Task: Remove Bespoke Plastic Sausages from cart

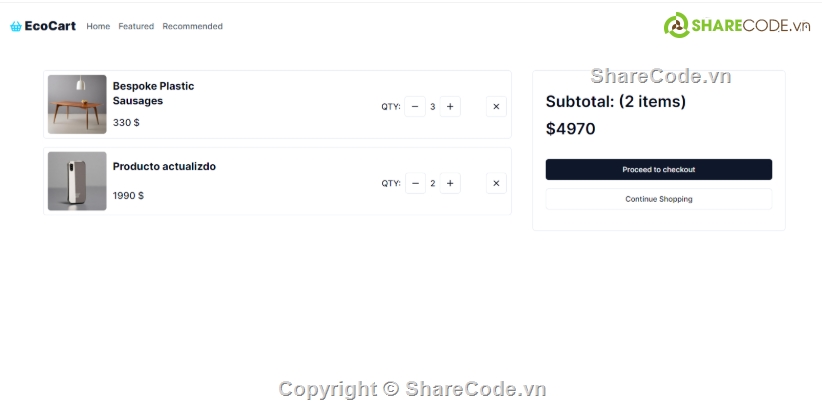Action: click(x=496, y=106)
